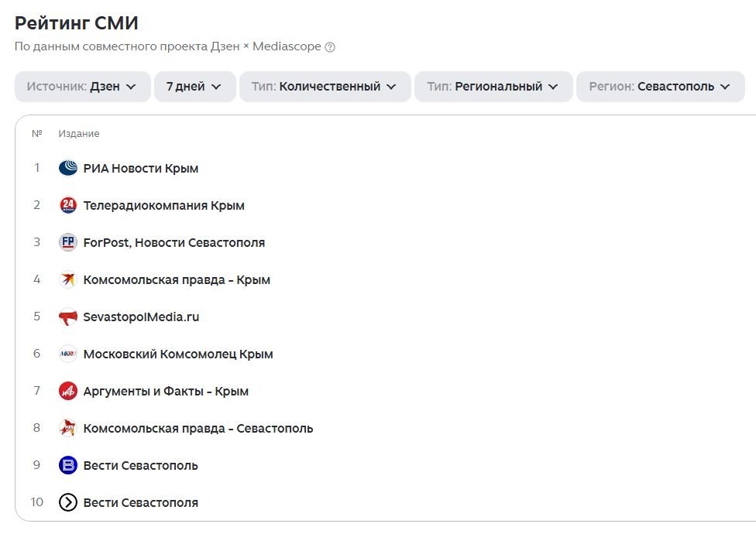
Task: Open the Источник: Дзен dropdown
Action: tap(82, 87)
